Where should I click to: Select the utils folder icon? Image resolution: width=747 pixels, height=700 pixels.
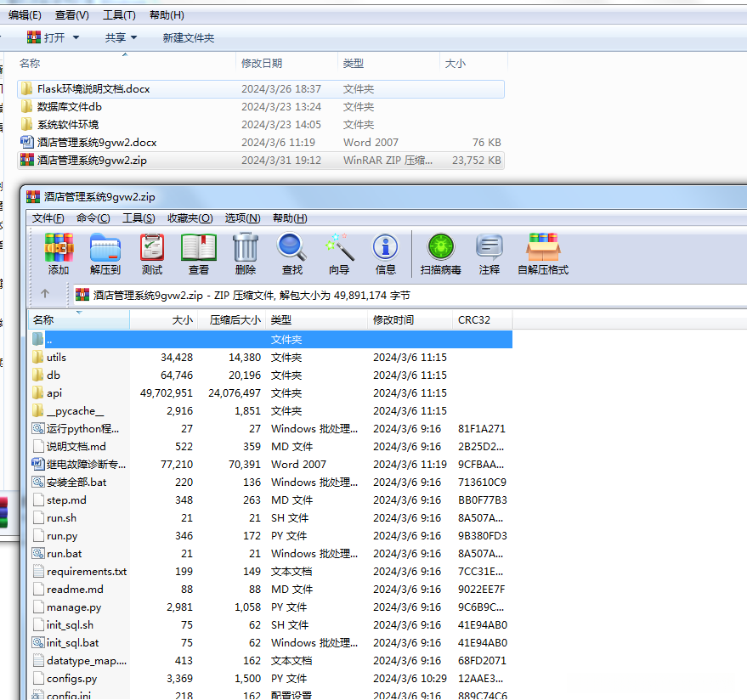(x=38, y=357)
